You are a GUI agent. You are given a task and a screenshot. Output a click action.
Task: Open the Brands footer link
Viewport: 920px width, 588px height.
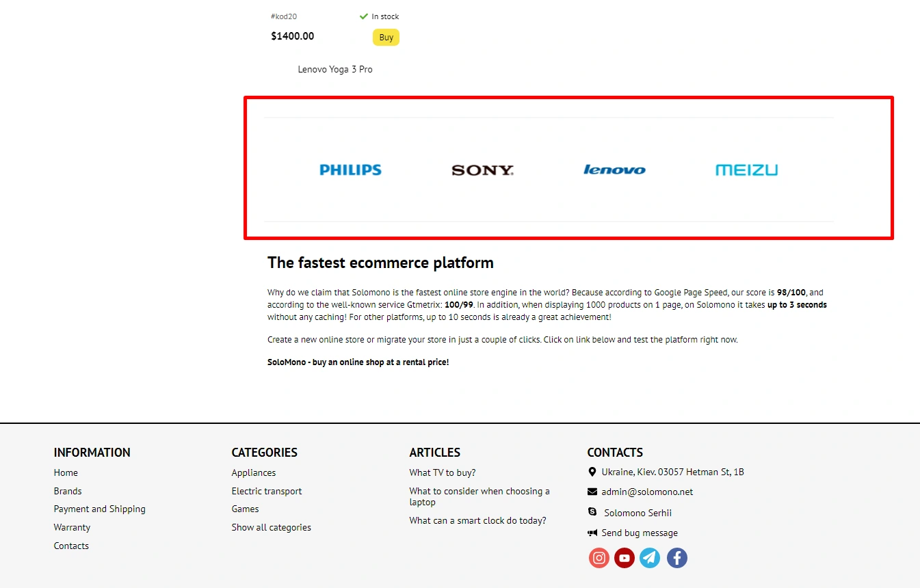tap(68, 492)
